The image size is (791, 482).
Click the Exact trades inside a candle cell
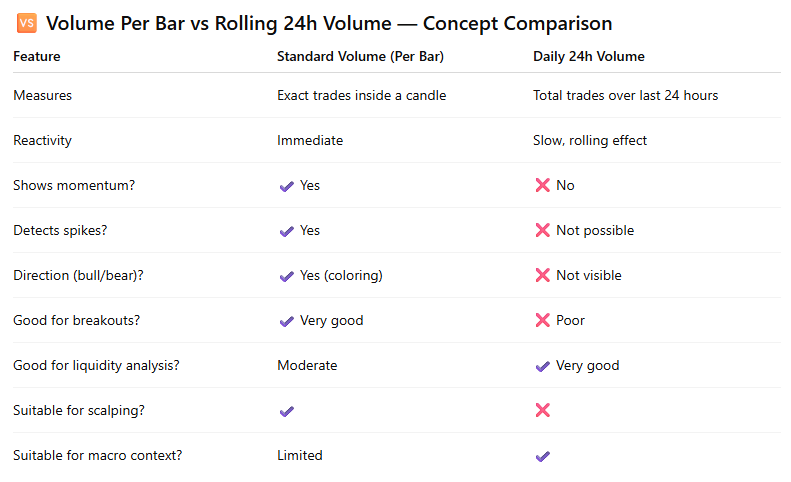pyautogui.click(x=361, y=96)
